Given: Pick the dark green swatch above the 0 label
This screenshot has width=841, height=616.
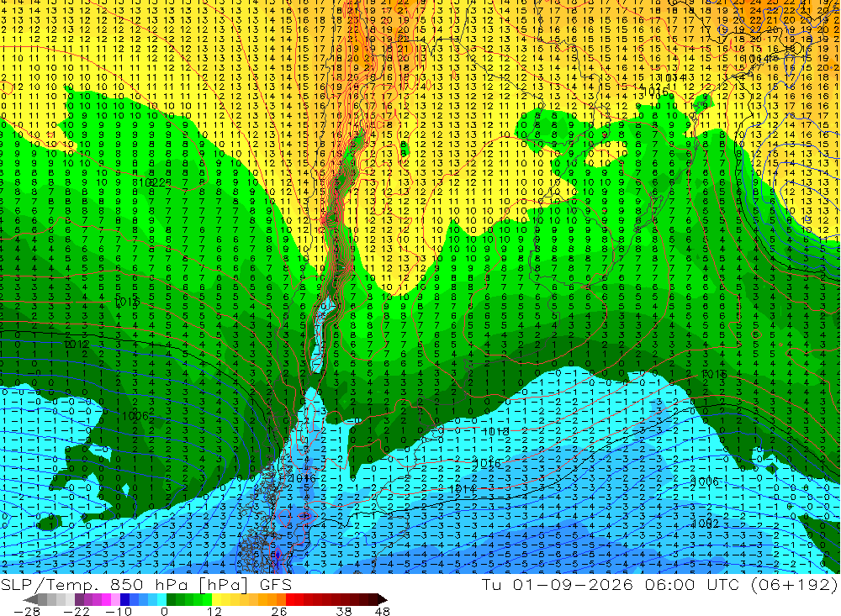Looking at the screenshot, I should 171,599.
